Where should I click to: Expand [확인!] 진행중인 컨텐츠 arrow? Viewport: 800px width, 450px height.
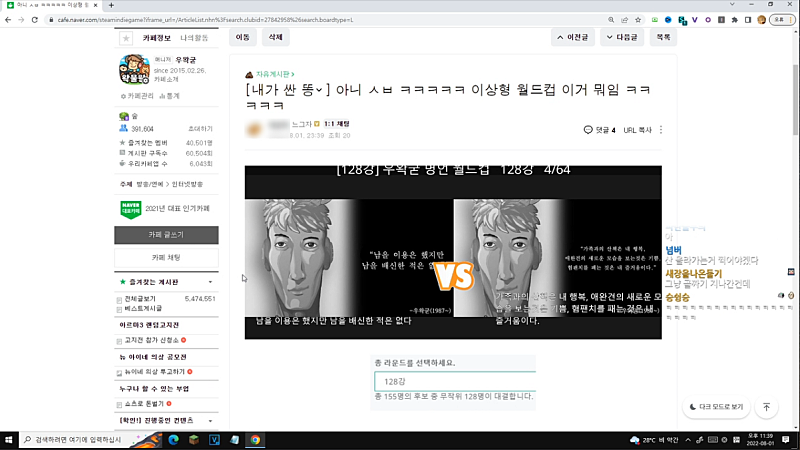pos(210,421)
